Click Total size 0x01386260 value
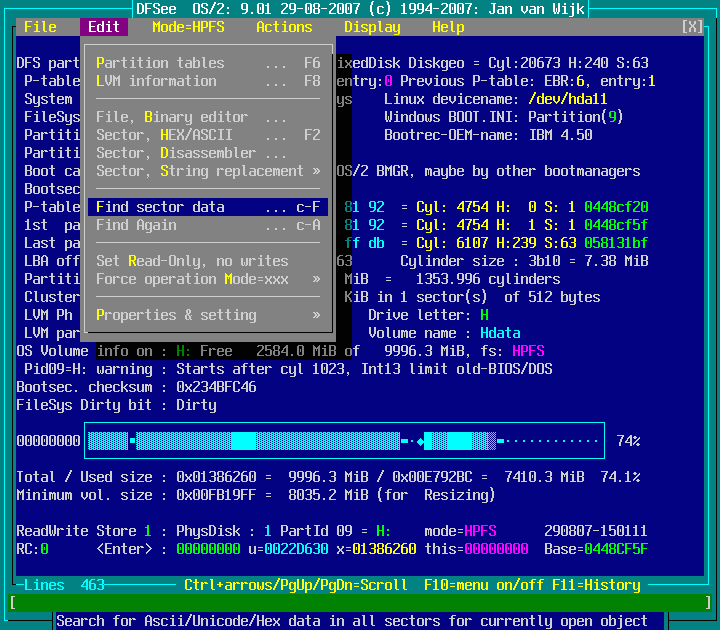 pyautogui.click(x=216, y=477)
